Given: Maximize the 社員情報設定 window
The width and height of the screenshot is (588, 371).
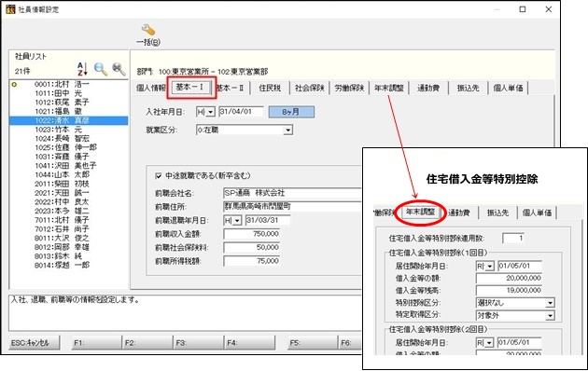Looking at the screenshot, I should (523, 9).
